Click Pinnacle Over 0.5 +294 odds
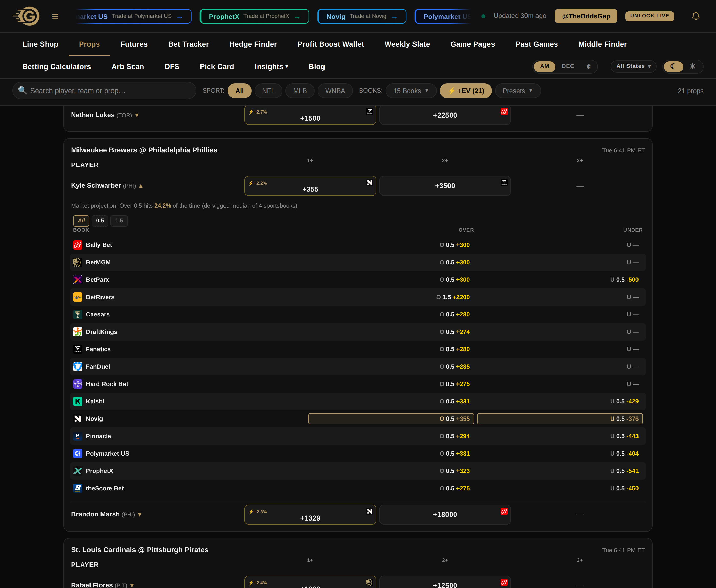This screenshot has height=588, width=716. (454, 436)
